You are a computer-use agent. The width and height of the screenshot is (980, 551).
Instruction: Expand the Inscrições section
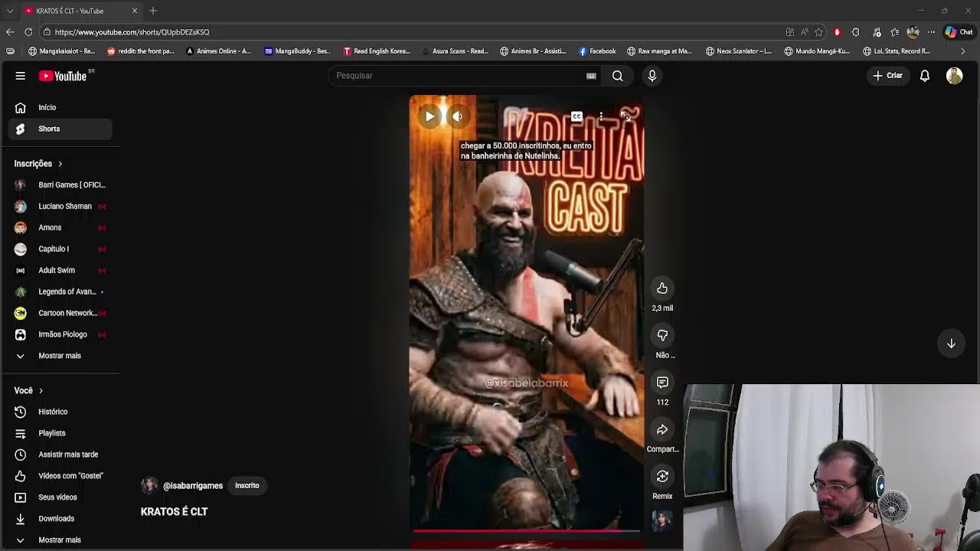tap(38, 164)
